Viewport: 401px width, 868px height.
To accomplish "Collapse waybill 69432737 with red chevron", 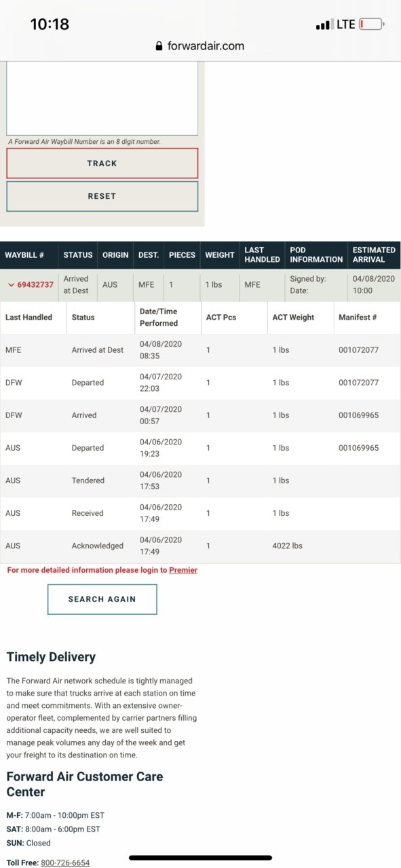I will (x=11, y=285).
